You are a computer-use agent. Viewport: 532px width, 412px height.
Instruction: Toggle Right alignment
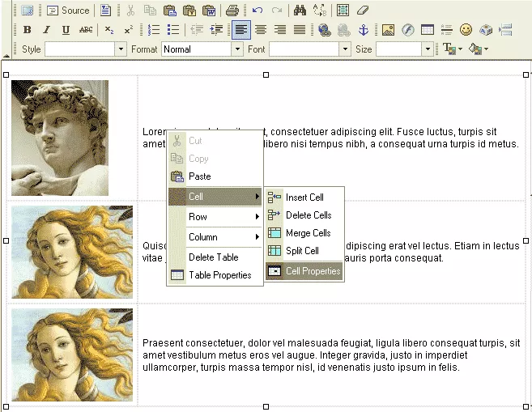(280, 30)
